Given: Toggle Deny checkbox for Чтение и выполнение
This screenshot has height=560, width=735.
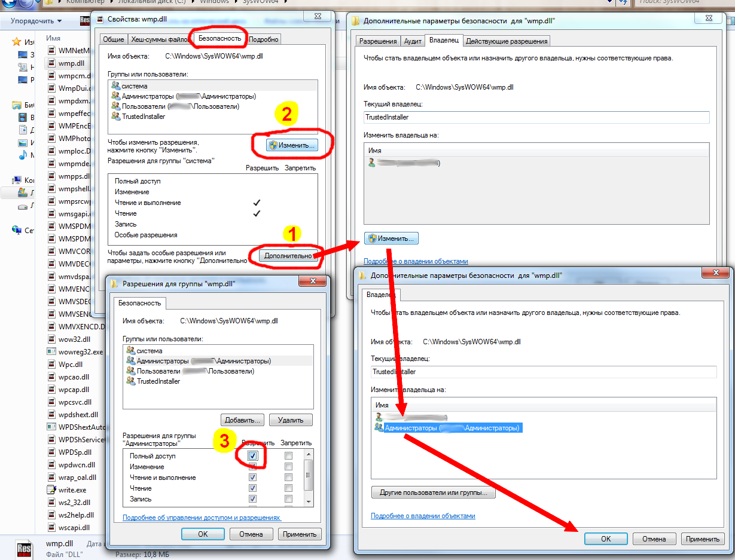Looking at the screenshot, I should click(x=289, y=478).
